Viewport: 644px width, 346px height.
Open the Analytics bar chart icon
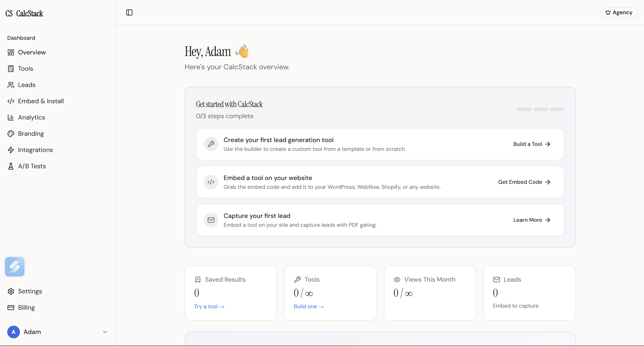(x=11, y=117)
